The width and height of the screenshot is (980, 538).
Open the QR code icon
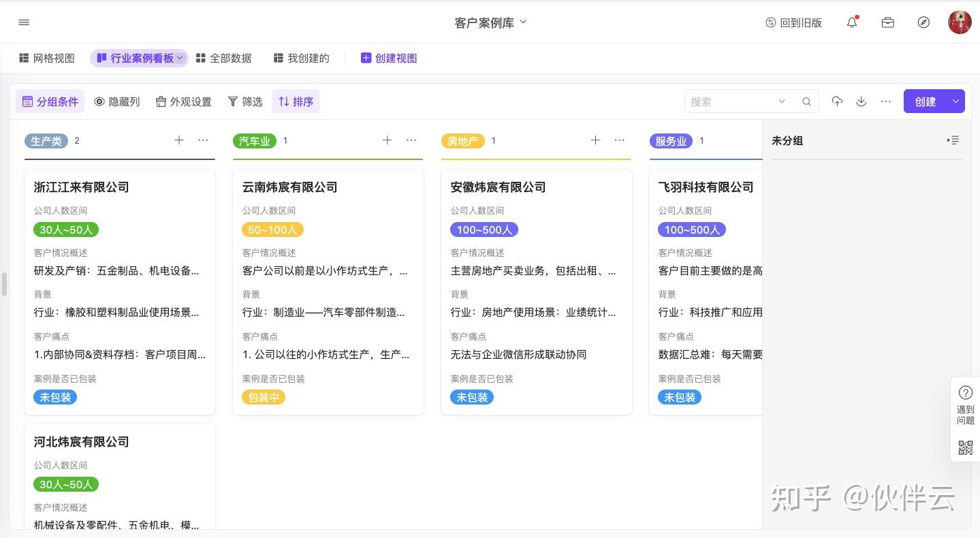coord(965,447)
